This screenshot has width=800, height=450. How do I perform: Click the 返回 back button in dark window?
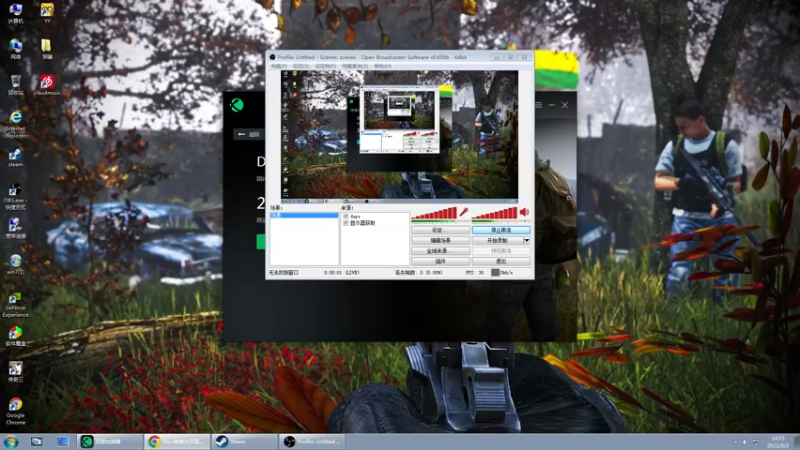click(249, 134)
